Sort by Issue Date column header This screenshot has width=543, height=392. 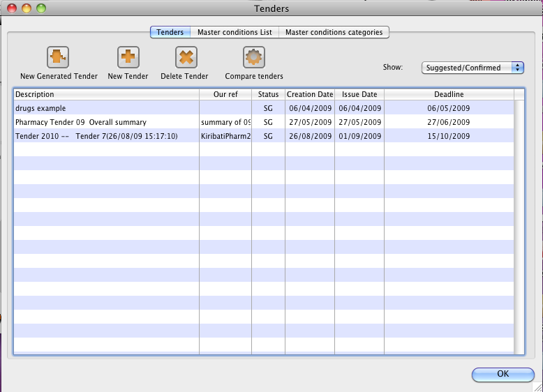pyautogui.click(x=359, y=94)
